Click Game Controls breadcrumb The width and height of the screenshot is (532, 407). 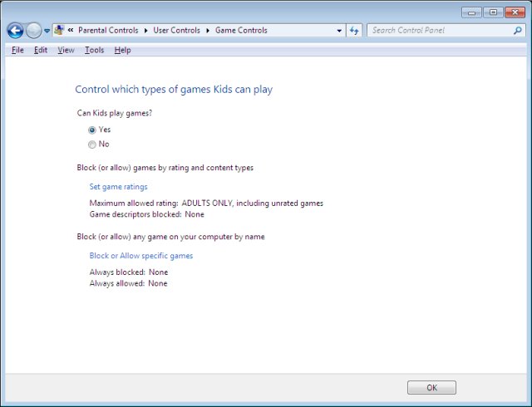click(x=241, y=30)
